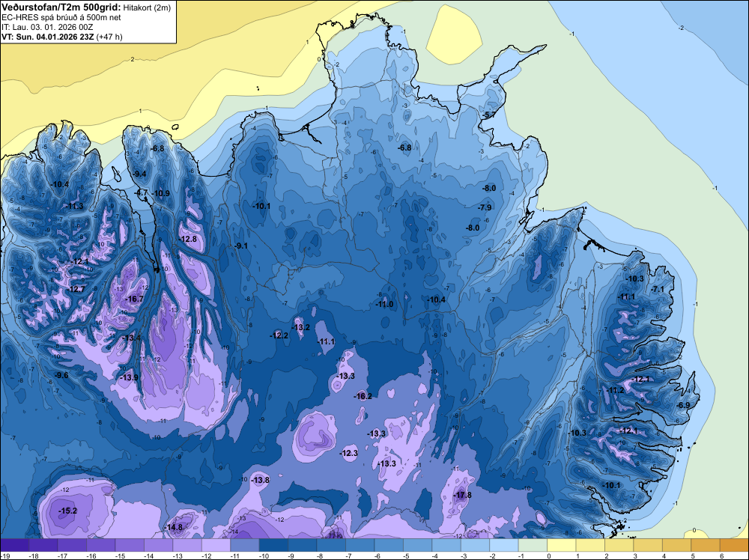Select the -7.9 temperature value

[485, 207]
